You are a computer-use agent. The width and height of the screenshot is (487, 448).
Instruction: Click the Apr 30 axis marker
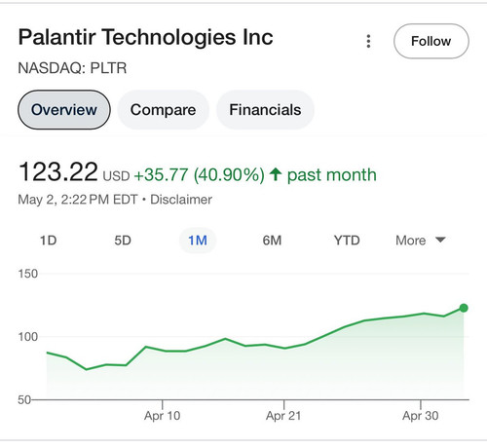coord(421,416)
